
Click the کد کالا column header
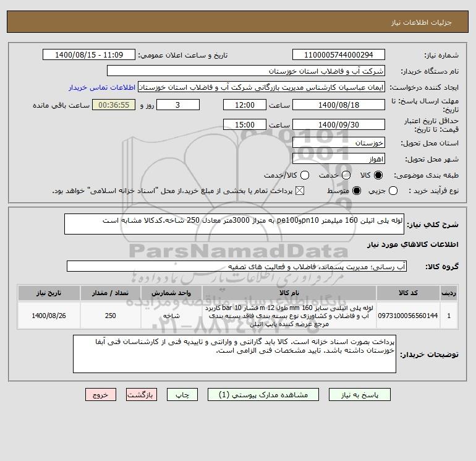point(408,293)
